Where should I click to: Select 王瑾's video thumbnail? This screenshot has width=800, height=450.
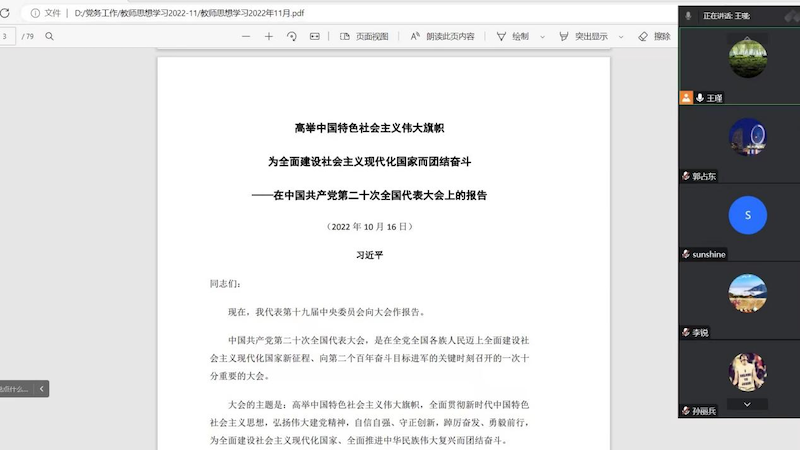[x=747, y=57]
